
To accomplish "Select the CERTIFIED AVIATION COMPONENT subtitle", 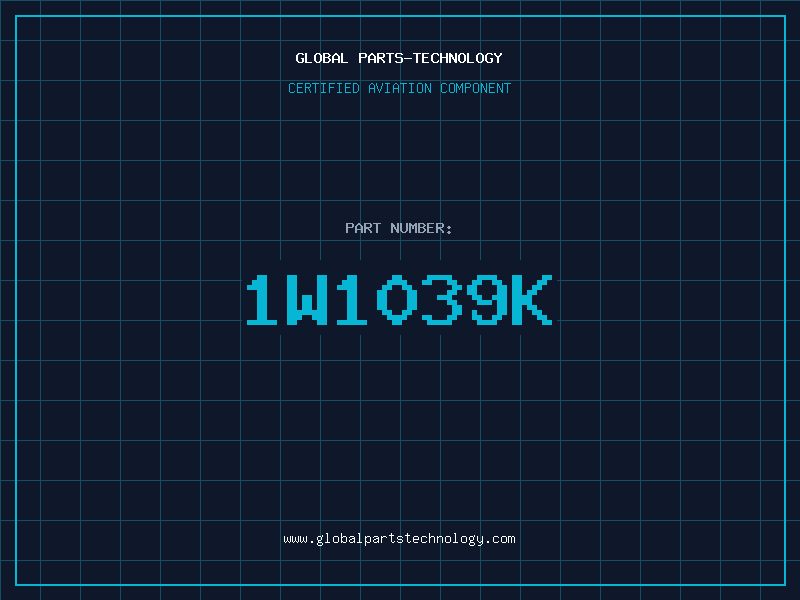I will [x=399, y=88].
